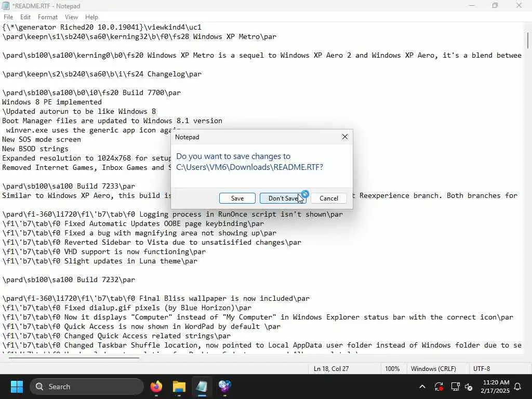Screen dimensions: 532x399
Task: Click the 'Changed Quick Access related strings' line
Action: 116,336
